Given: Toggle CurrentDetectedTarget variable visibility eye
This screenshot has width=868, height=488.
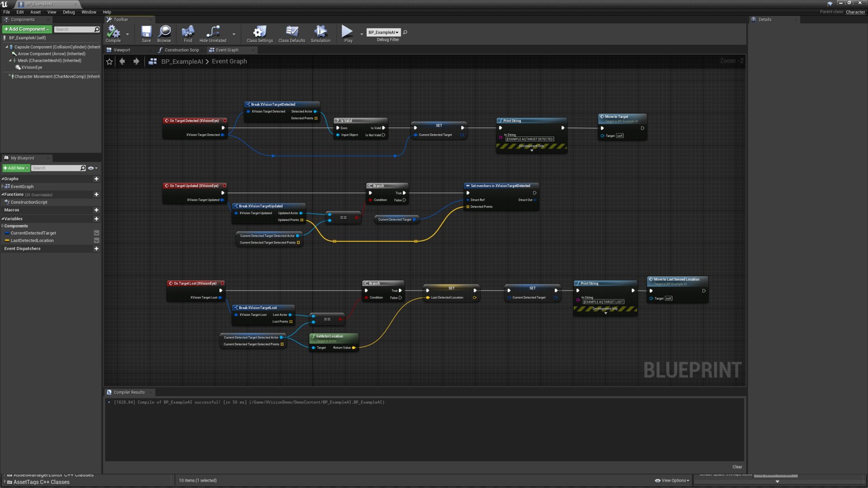Looking at the screenshot, I should [x=97, y=233].
